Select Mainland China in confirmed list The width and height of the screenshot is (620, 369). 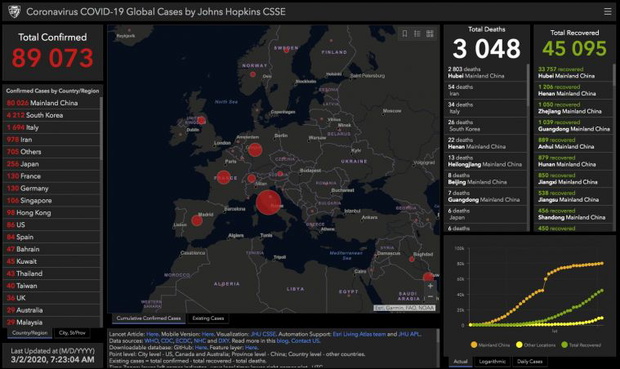click(x=52, y=103)
